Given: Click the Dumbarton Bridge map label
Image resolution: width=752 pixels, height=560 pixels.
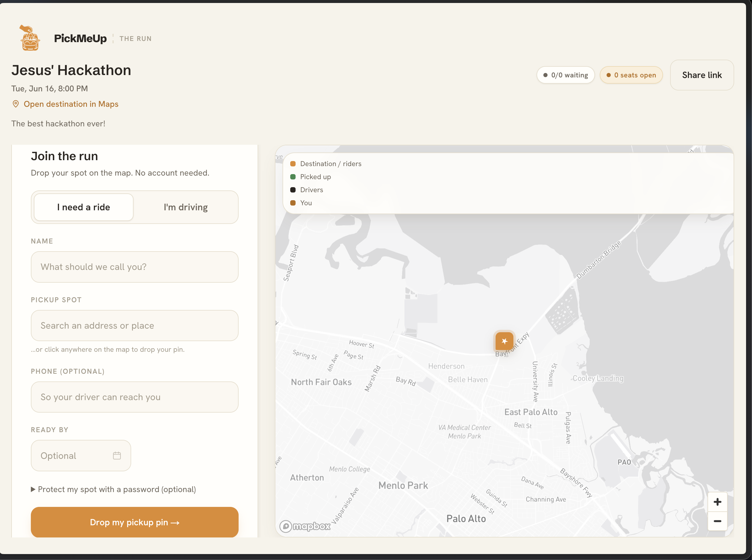Looking at the screenshot, I should click(599, 260).
